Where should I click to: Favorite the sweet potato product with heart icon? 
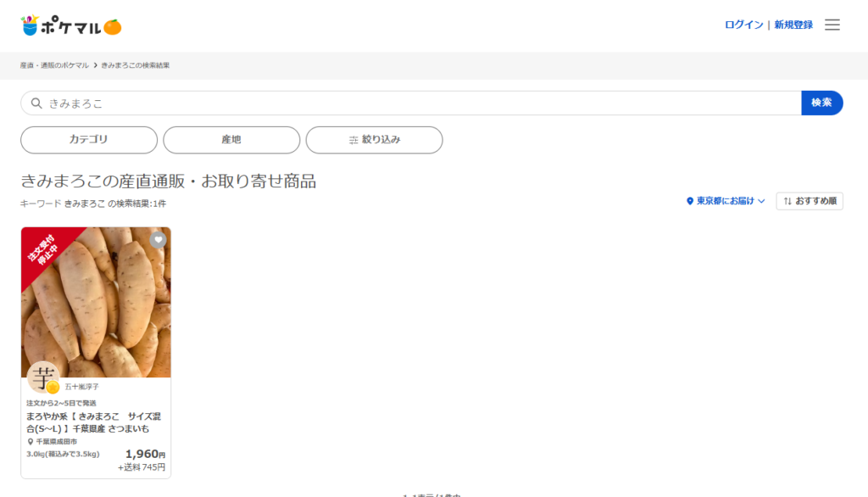pyautogui.click(x=158, y=240)
